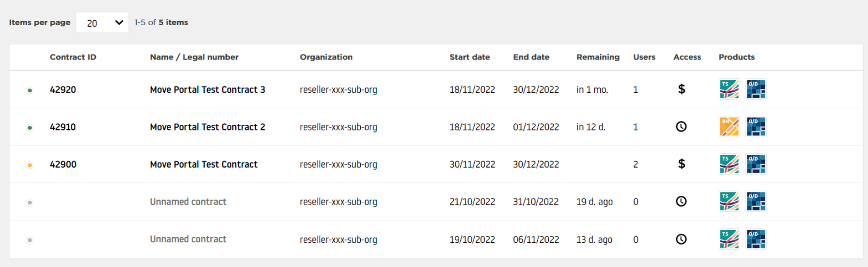The height and width of the screenshot is (267, 868).
Task: Open Unnamed contract ending 06/11/2022
Action: click(188, 239)
